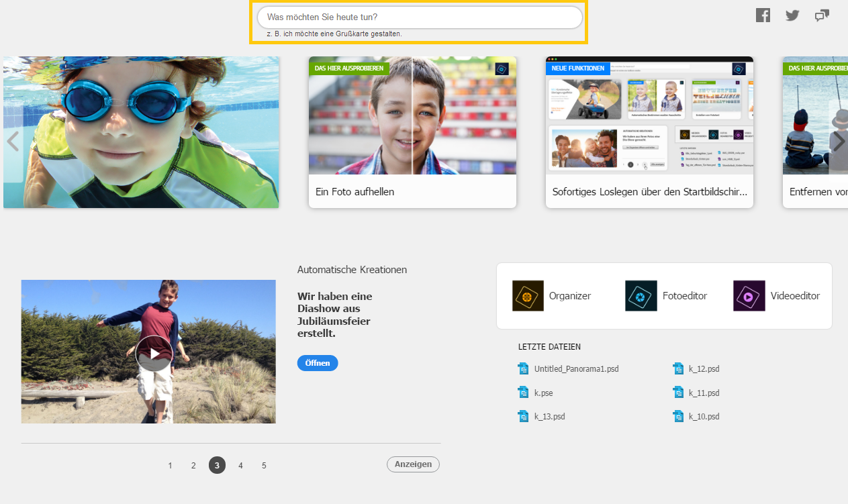
Task: Click the file icon beside k_12.psd
Action: click(x=678, y=368)
